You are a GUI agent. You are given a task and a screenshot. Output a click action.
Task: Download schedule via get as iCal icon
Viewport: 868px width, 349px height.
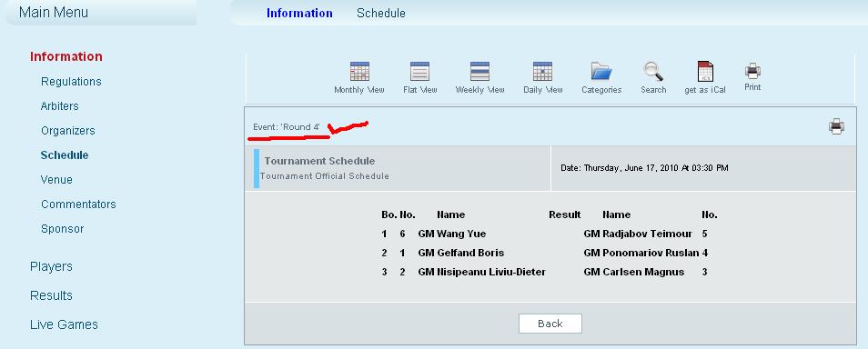click(705, 72)
